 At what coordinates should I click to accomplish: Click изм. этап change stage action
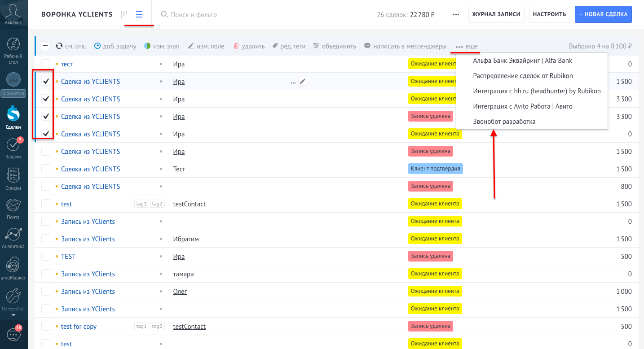[x=162, y=46]
